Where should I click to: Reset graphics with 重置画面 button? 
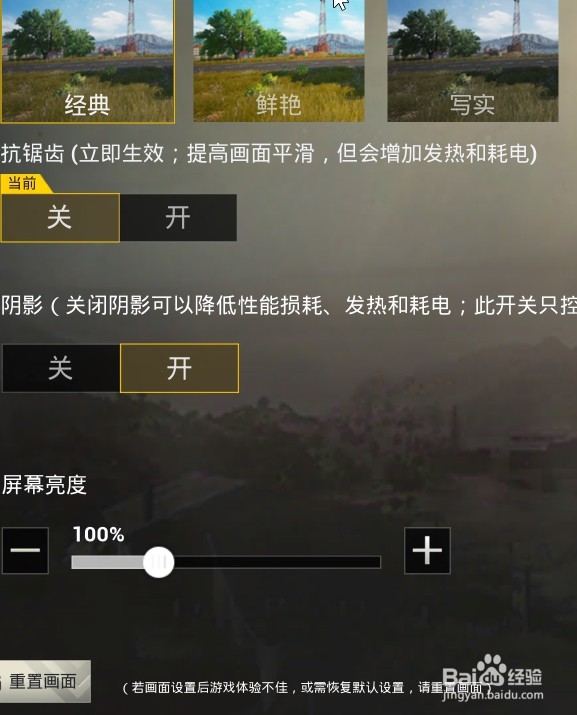click(45, 681)
